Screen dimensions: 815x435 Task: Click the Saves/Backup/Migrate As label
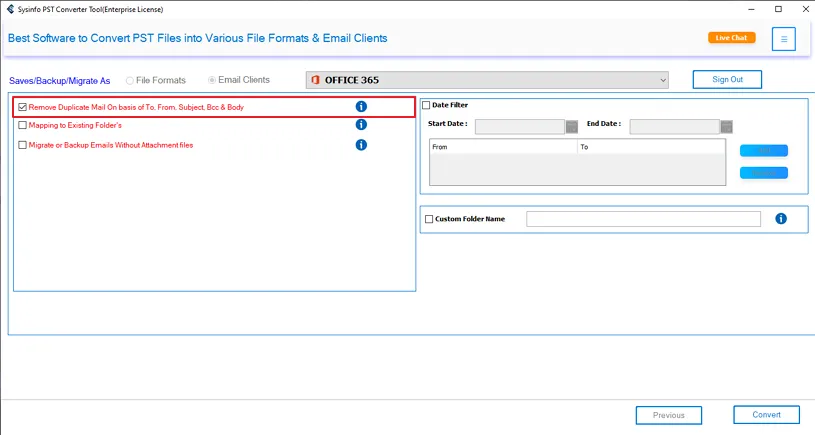pos(60,81)
